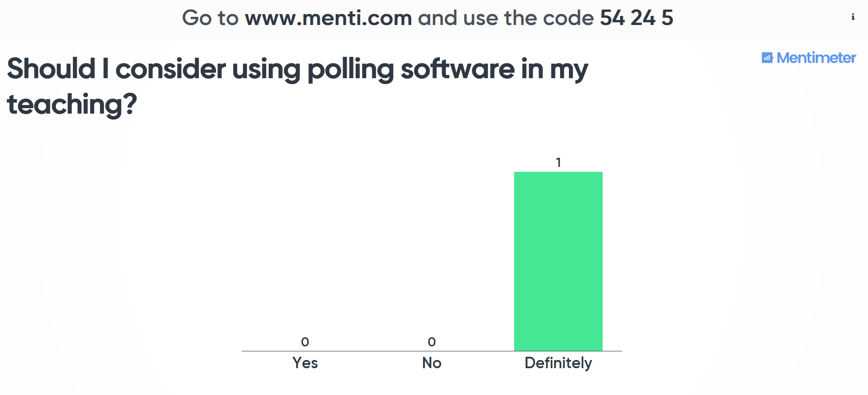Click the Mentimeter wordmark text
Screen dimensions: 868x395
(816, 58)
